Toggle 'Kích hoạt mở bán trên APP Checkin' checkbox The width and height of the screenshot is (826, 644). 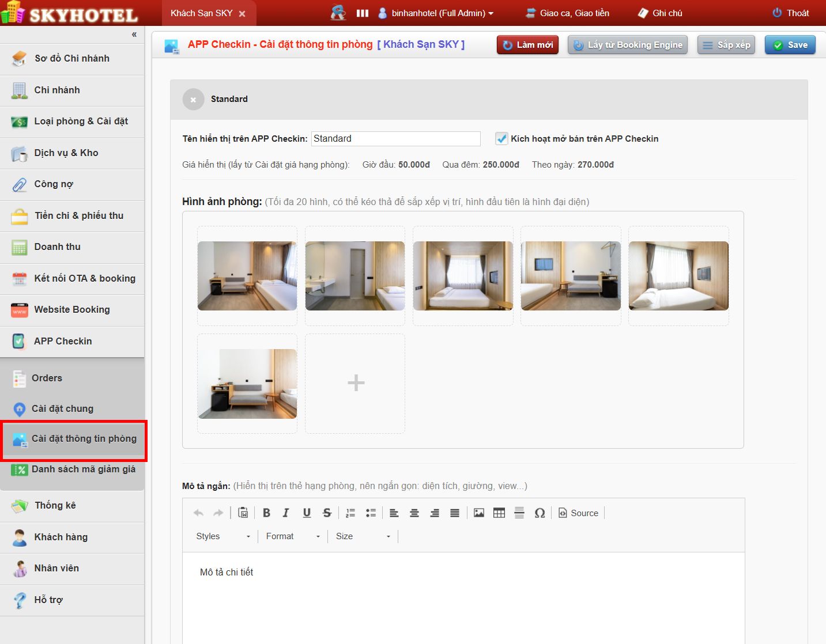[501, 139]
